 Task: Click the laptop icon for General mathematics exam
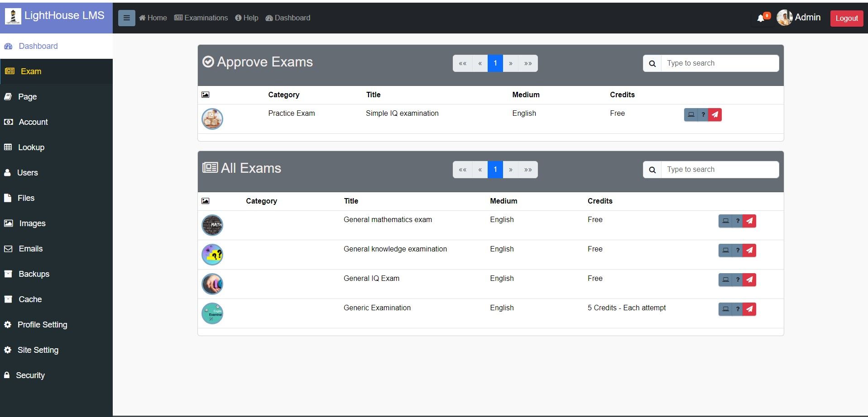(x=725, y=221)
